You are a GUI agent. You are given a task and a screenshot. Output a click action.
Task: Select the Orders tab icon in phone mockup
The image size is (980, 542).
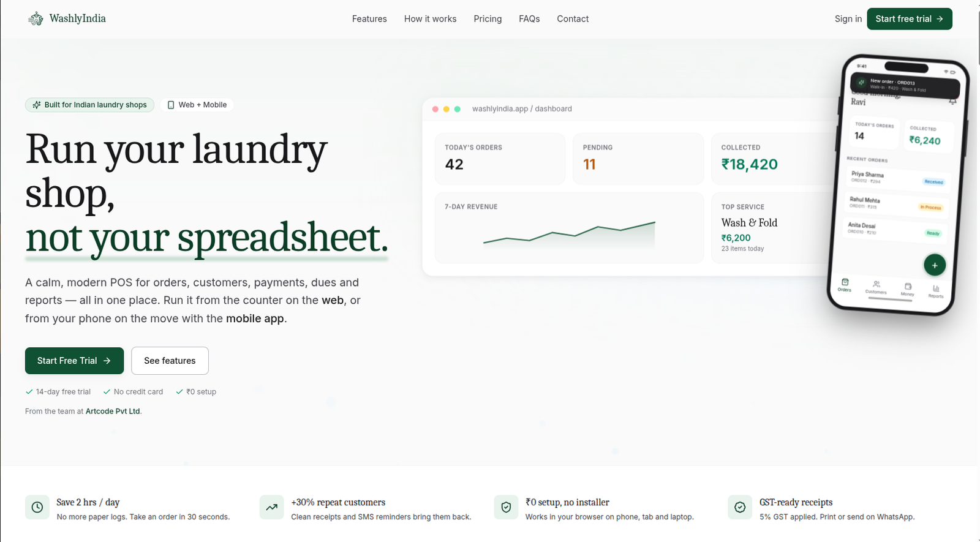coord(845,282)
